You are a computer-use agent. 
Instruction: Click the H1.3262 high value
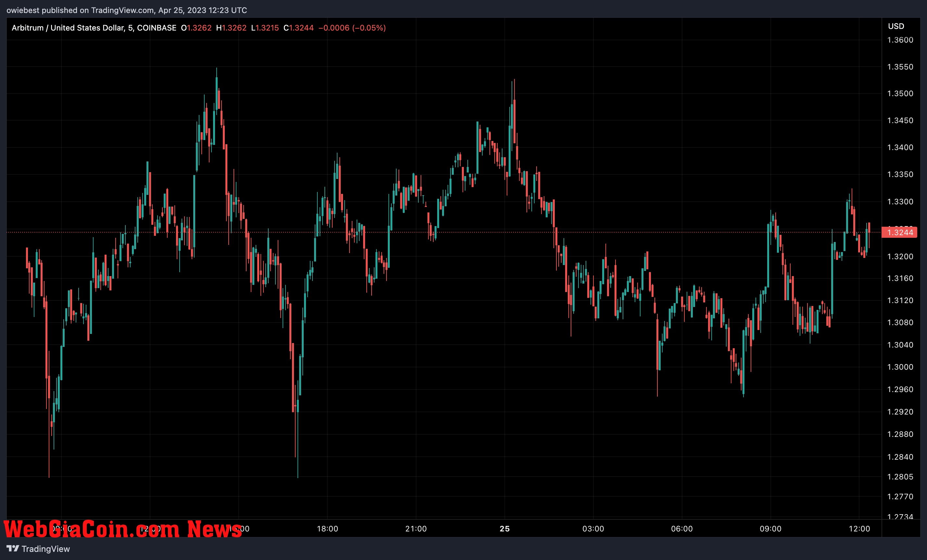(231, 28)
